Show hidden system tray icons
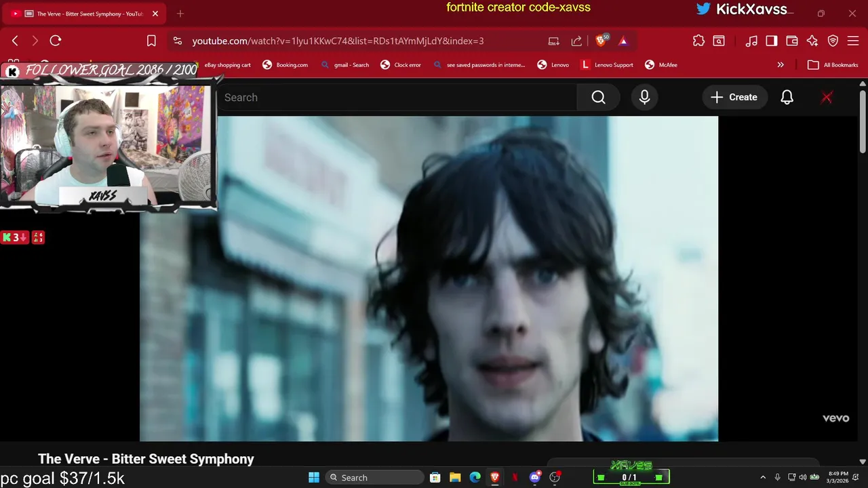Image resolution: width=868 pixels, height=488 pixels. (763, 478)
